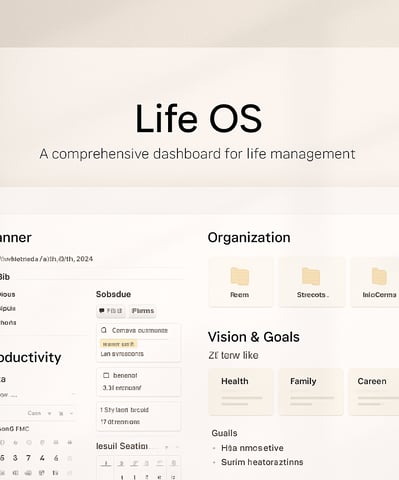
Task: Select day 4 in the calendar
Action: 42,458
